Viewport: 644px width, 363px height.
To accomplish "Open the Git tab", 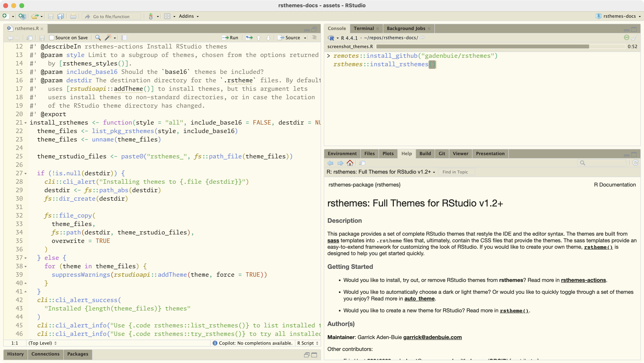I will (x=442, y=154).
